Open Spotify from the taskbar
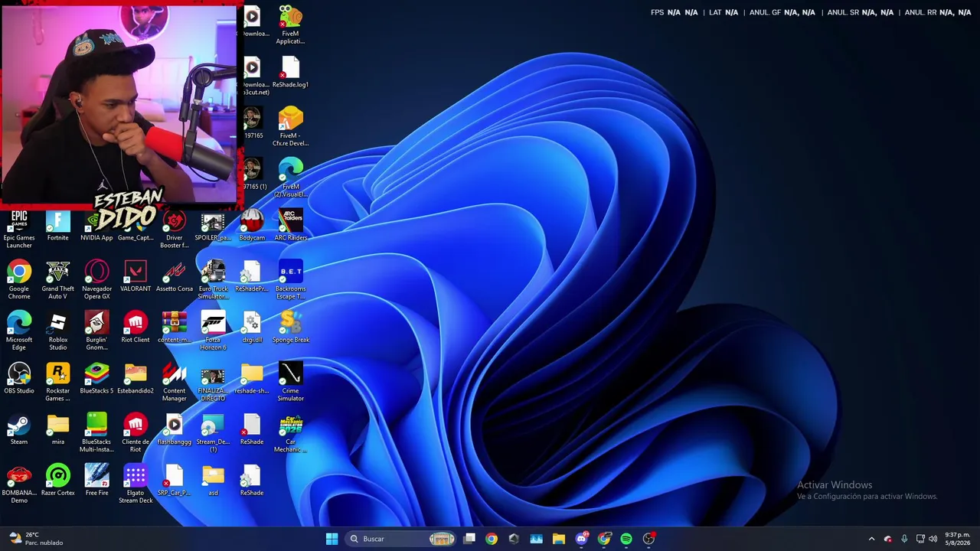Viewport: 980px width, 551px height. 626,539
